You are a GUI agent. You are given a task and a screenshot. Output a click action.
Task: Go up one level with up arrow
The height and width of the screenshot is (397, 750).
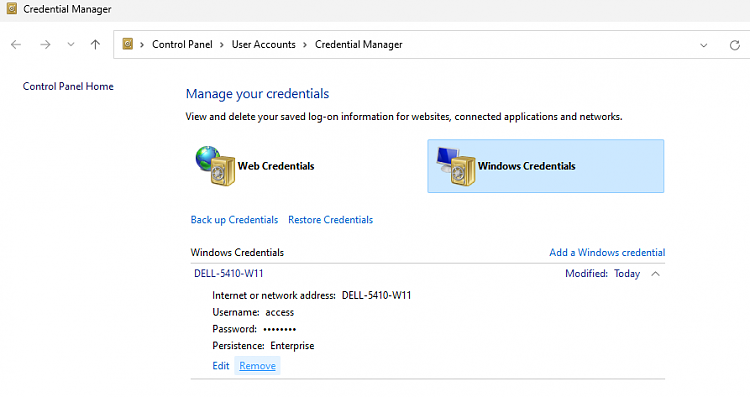[95, 44]
